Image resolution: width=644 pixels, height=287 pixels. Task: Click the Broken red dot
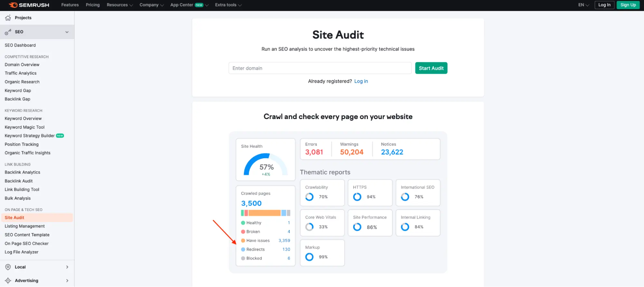[x=243, y=232]
